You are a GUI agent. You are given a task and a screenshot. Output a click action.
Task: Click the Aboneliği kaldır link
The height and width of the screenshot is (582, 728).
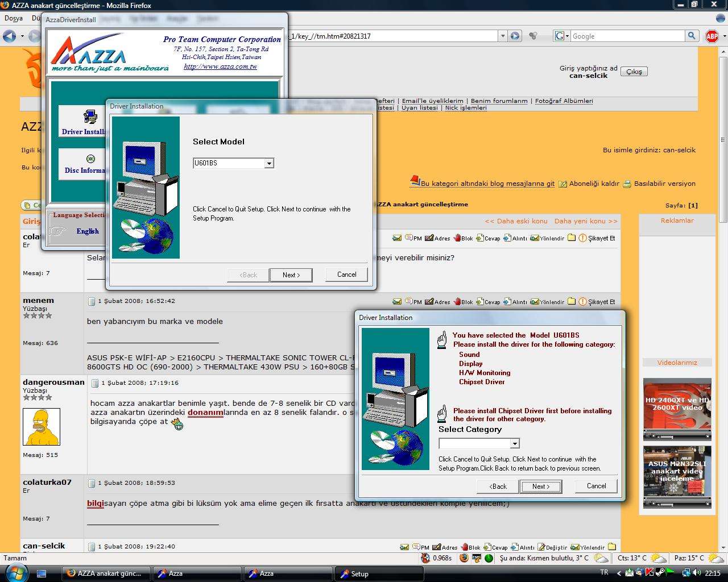pos(594,184)
